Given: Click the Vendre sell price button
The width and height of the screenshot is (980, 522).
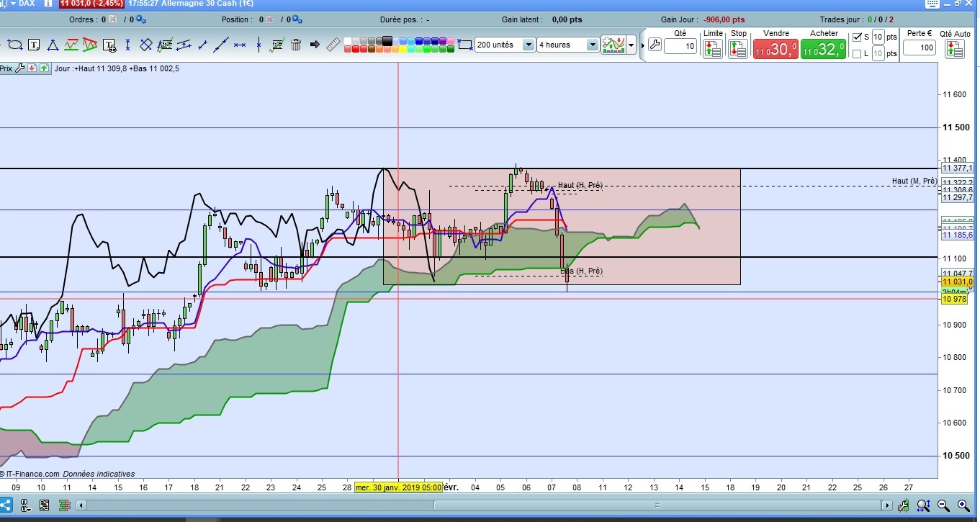Looking at the screenshot, I should coord(776,50).
